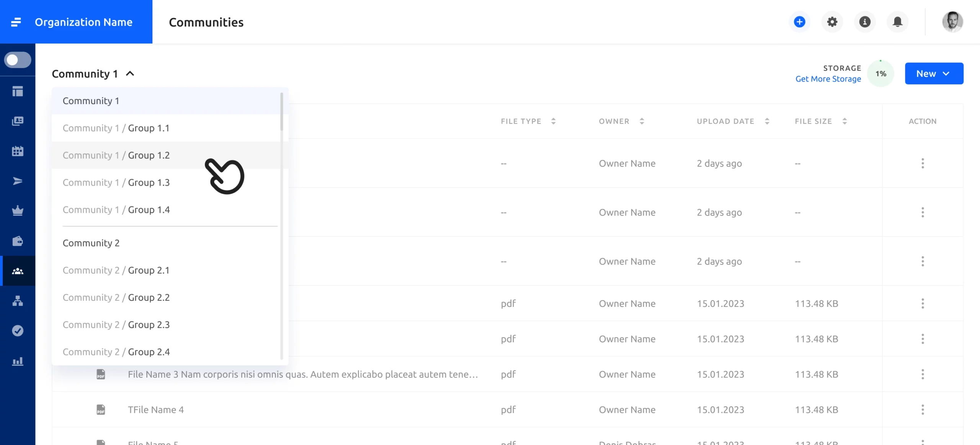The width and height of the screenshot is (980, 445).
Task: Click PDF icon of TFile Name 4
Action: pos(101,410)
